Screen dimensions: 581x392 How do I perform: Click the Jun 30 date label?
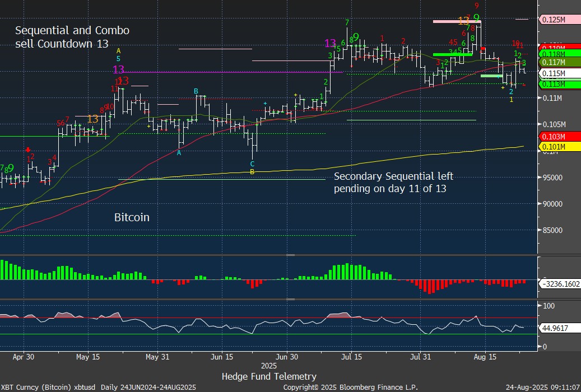click(287, 357)
